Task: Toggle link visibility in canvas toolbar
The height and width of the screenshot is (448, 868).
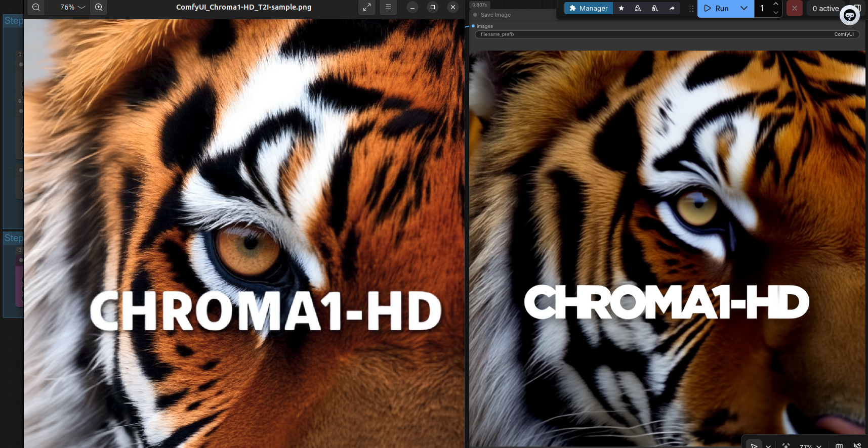Action: coord(857,446)
